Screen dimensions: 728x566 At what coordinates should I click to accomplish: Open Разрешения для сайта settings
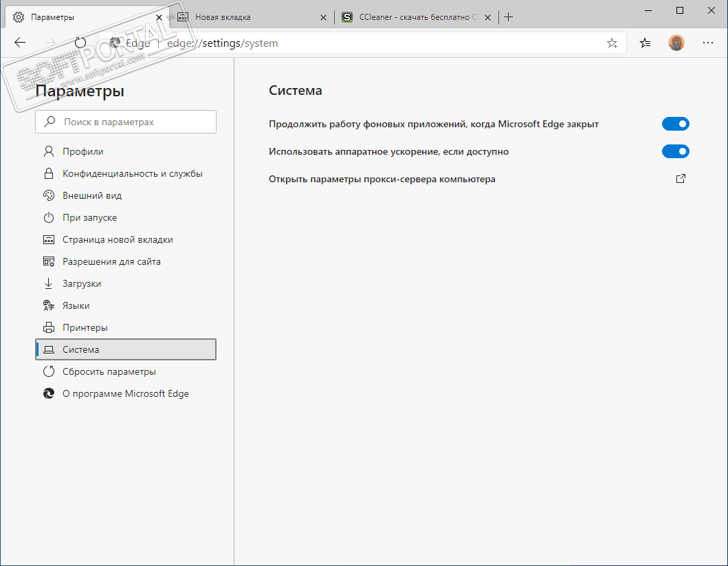[x=126, y=261]
